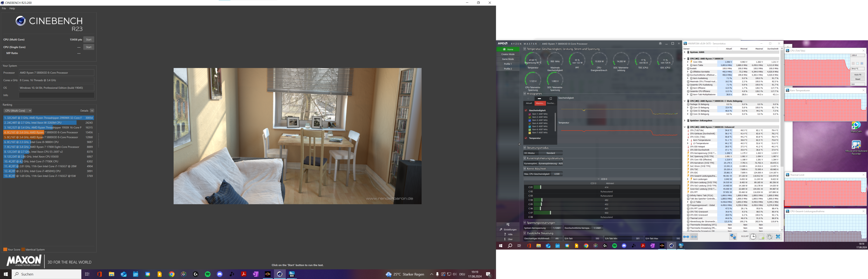Switch to the Aktuell tab in the histogram panel
The image size is (868, 279).
tap(529, 103)
